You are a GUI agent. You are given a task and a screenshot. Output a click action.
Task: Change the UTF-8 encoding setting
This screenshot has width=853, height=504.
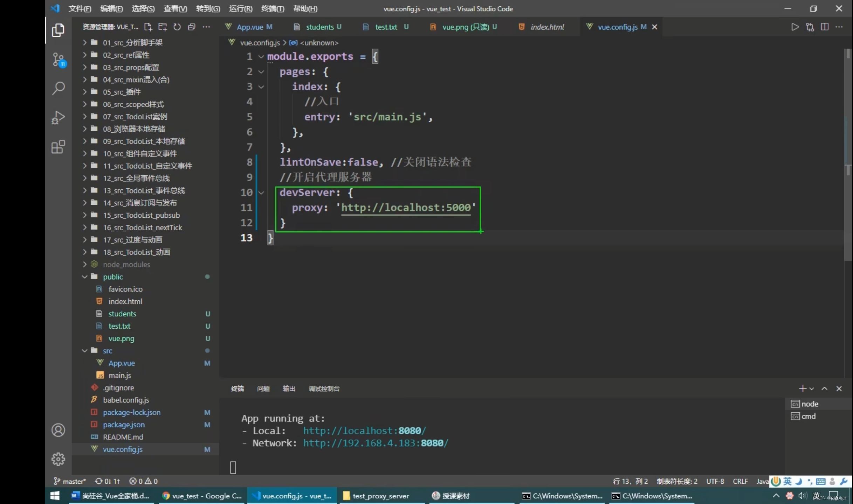(715, 481)
